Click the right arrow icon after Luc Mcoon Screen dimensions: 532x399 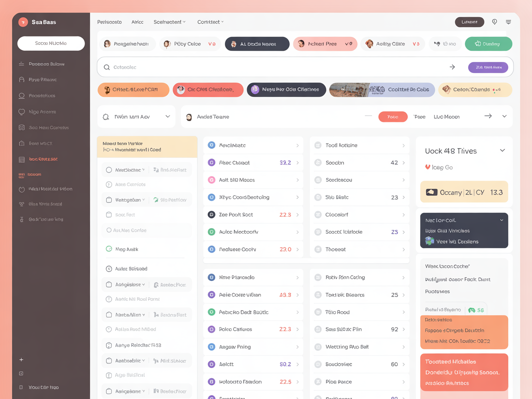point(488,116)
